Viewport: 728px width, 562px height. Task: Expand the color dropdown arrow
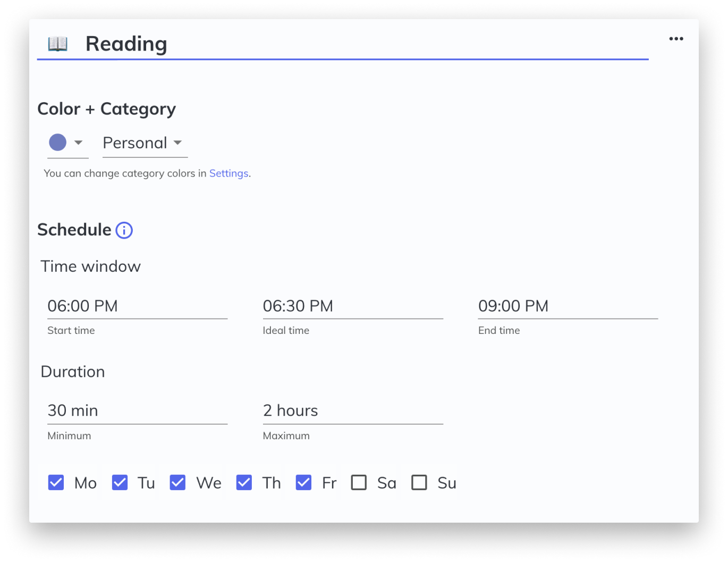tap(79, 142)
